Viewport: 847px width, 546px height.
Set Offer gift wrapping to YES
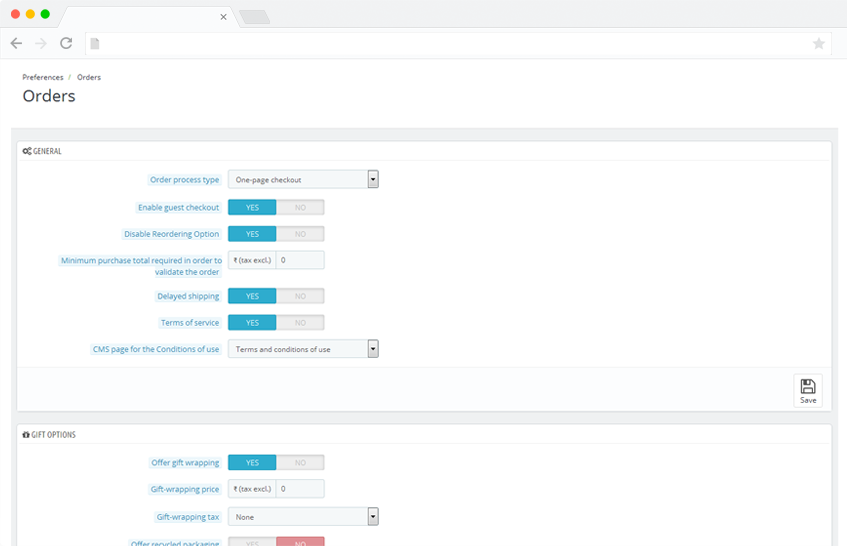(252, 462)
